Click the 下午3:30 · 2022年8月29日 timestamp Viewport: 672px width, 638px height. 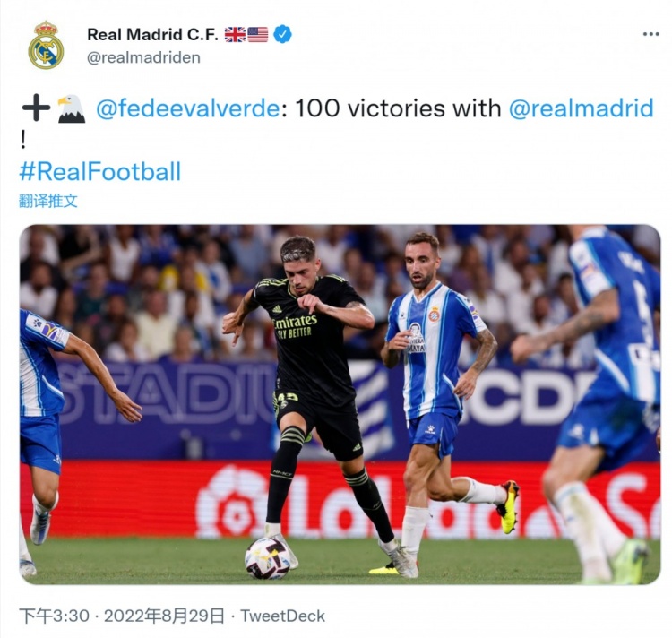(122, 616)
